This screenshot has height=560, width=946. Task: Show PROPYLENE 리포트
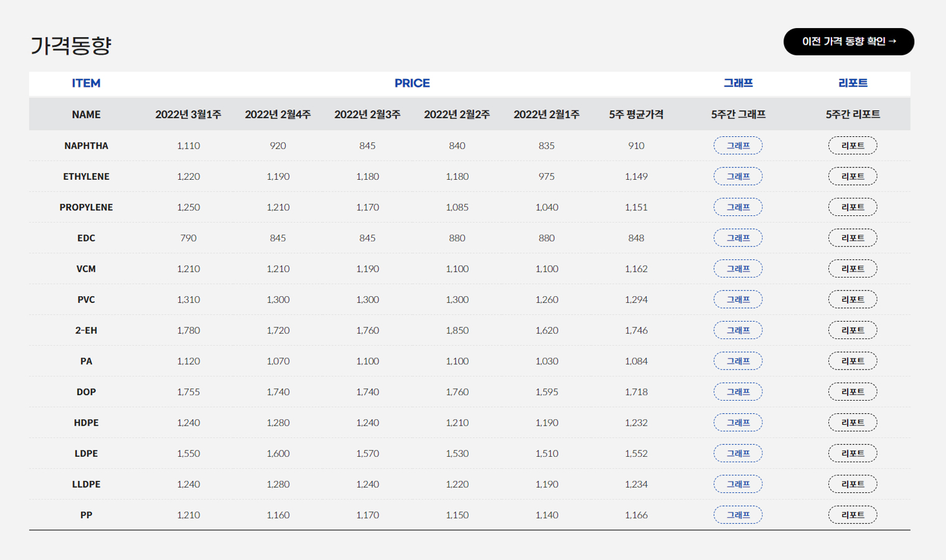tap(853, 207)
